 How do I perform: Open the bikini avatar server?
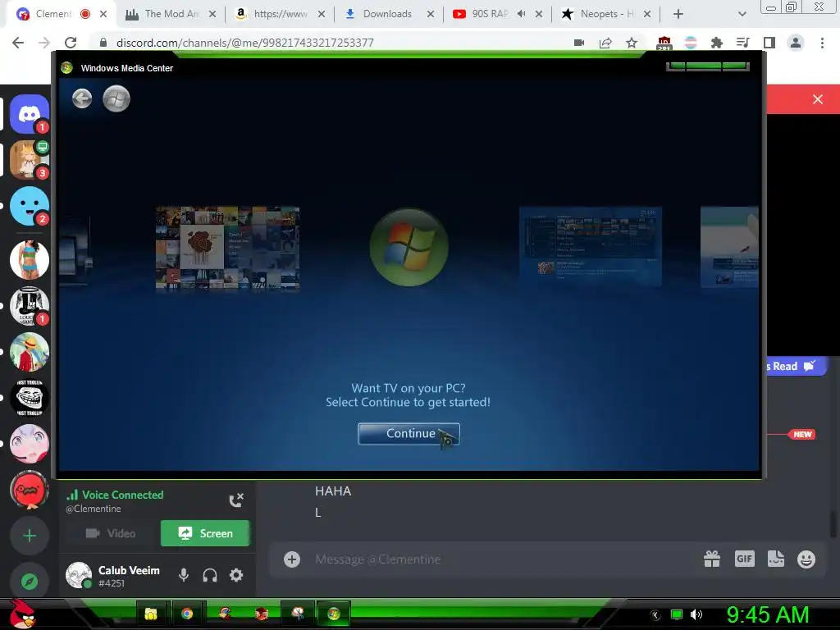coord(29,260)
